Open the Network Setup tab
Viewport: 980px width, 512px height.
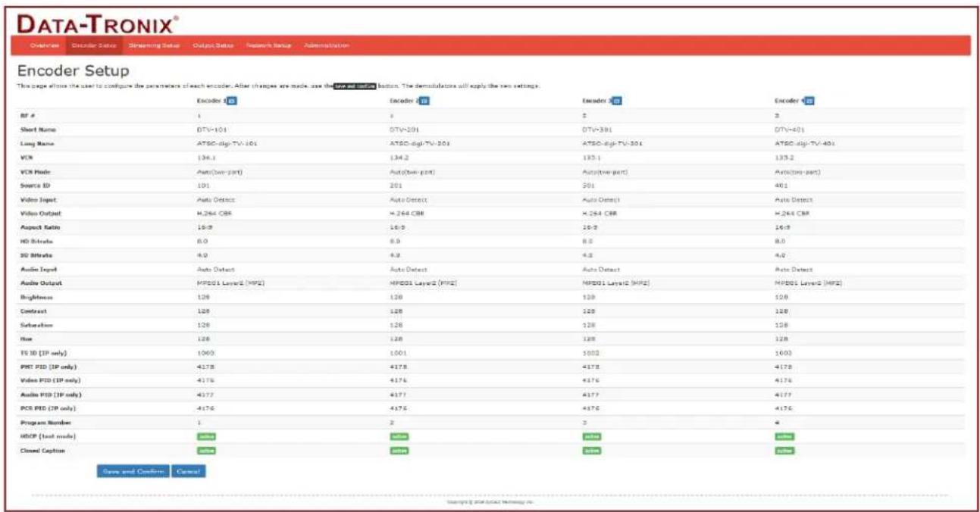pyautogui.click(x=268, y=45)
